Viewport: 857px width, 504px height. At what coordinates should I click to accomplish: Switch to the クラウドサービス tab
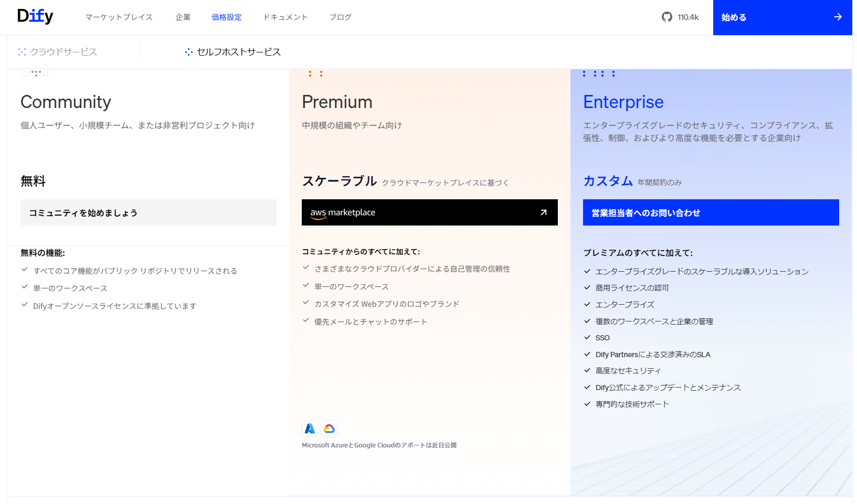(58, 52)
